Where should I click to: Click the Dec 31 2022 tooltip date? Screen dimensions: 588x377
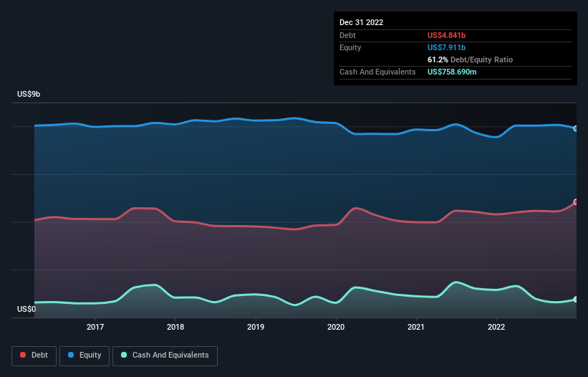coord(361,22)
